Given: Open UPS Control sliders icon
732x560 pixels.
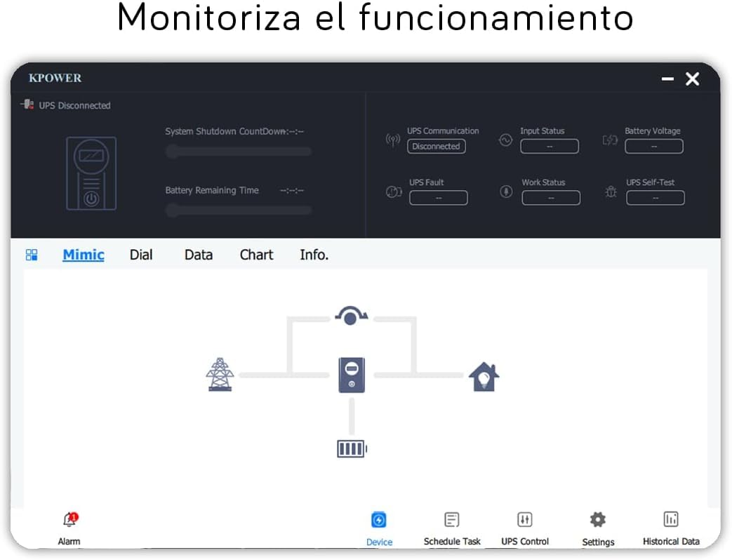Looking at the screenshot, I should [x=525, y=519].
